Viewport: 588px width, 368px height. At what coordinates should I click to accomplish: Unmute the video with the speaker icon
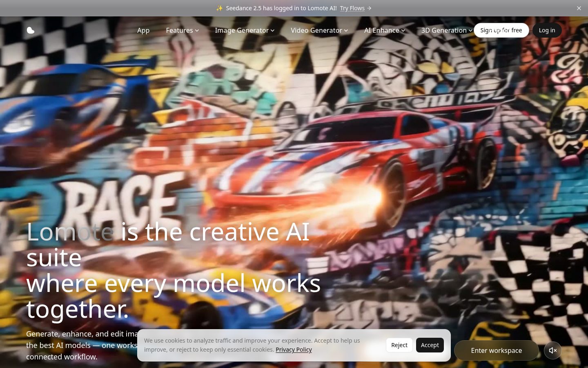[552, 350]
